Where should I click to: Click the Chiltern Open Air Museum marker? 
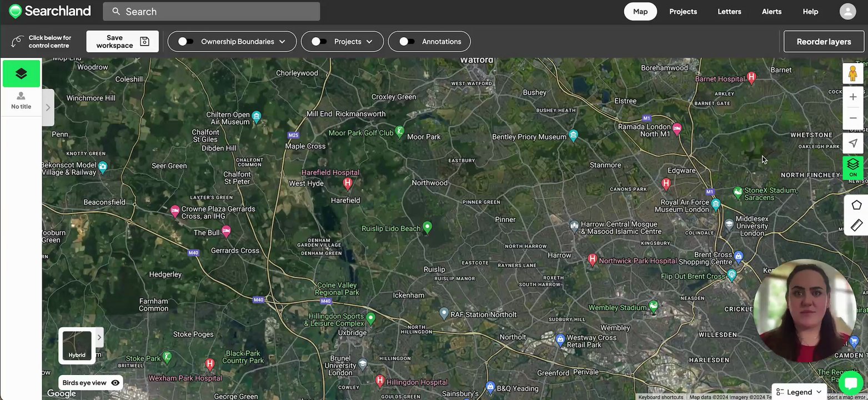point(257,116)
